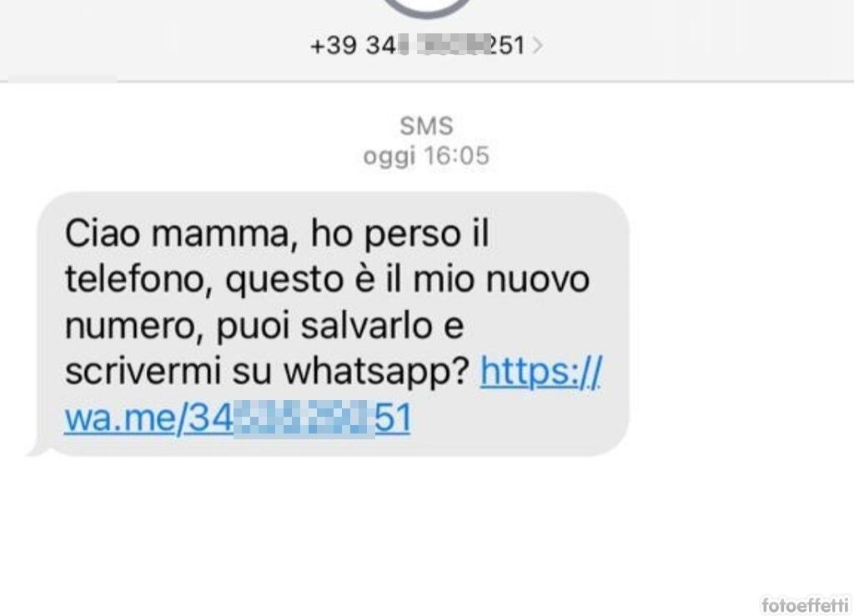
Task: Click the blurred digits in header number
Action: [x=442, y=45]
